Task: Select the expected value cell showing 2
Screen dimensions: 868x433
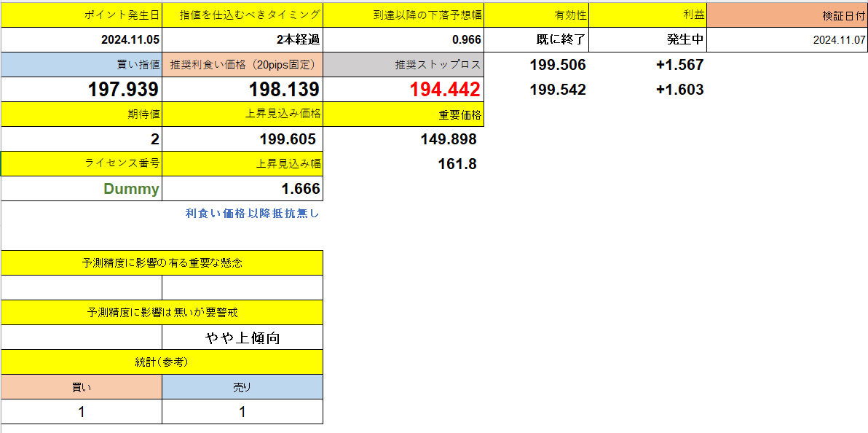Action: pos(82,139)
